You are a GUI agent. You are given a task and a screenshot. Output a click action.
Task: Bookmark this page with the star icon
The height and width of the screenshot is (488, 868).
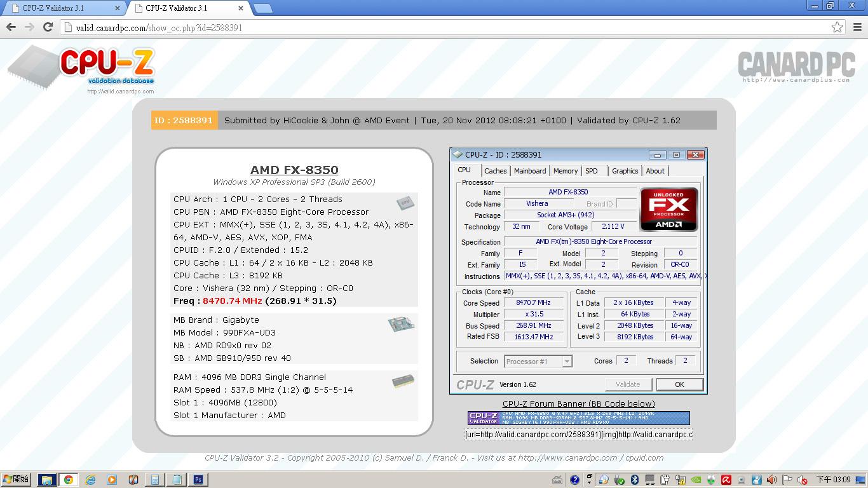click(x=837, y=27)
